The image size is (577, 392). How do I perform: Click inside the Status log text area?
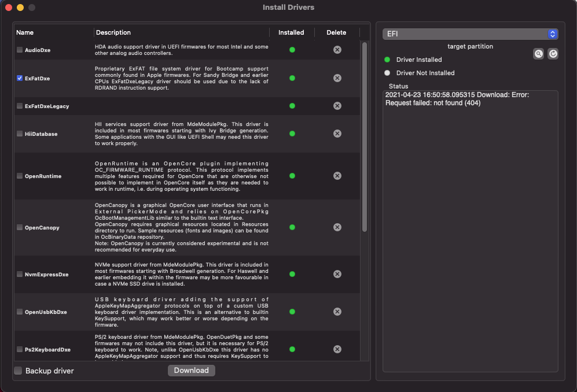coord(470,231)
